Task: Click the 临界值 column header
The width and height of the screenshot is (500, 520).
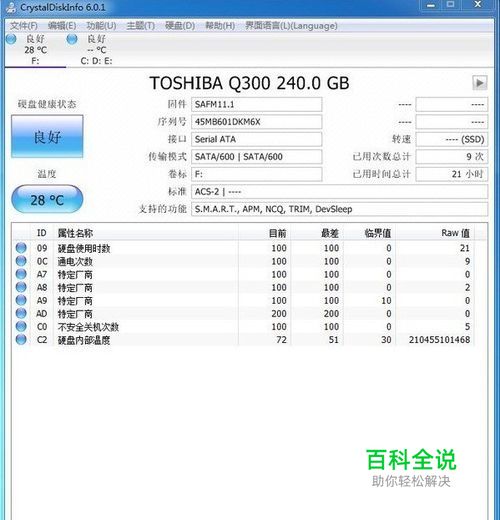Action: [x=370, y=233]
